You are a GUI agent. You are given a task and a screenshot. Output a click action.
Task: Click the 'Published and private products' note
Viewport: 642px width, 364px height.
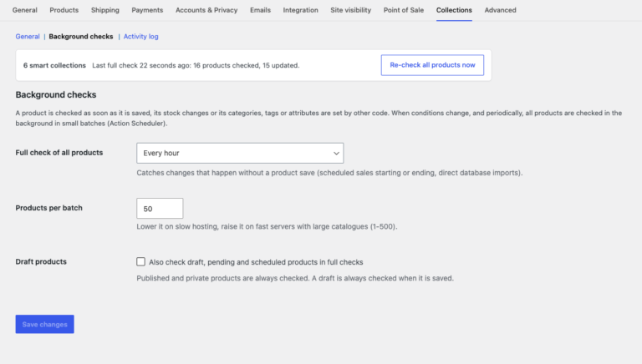[295, 278]
